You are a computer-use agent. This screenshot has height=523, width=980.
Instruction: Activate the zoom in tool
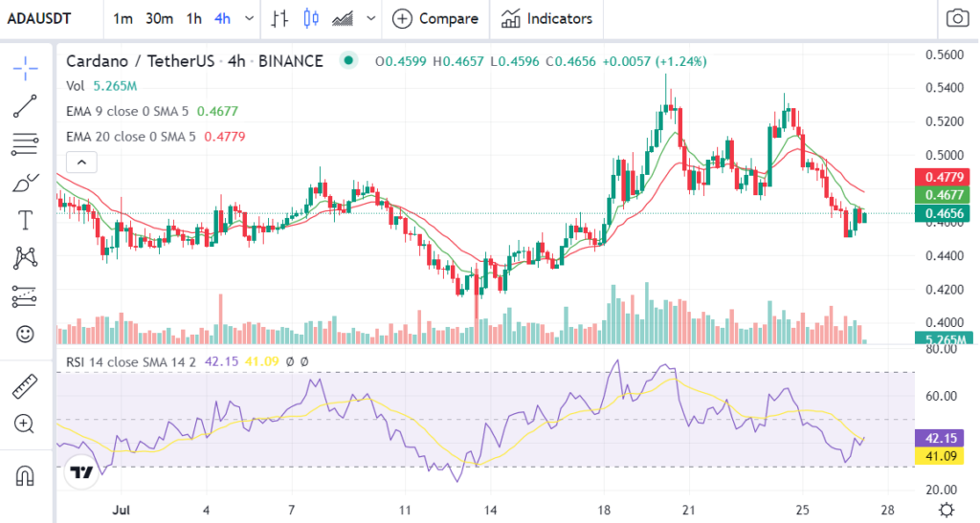[24, 425]
